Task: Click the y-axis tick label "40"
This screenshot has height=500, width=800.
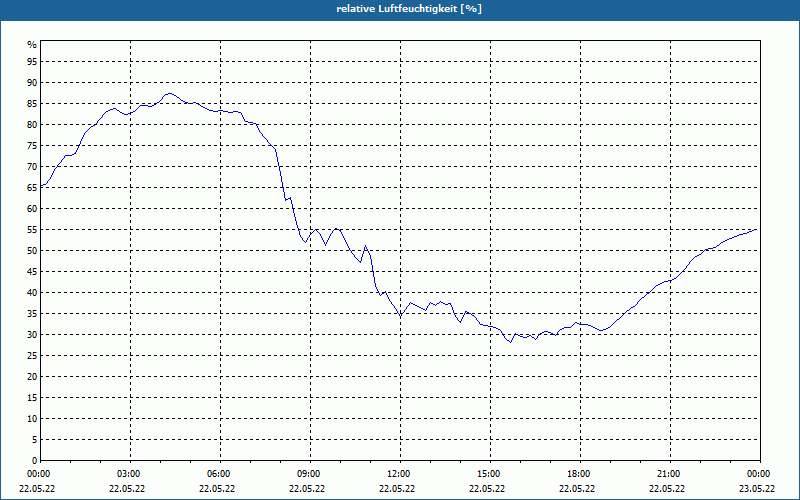Action: pyautogui.click(x=32, y=293)
